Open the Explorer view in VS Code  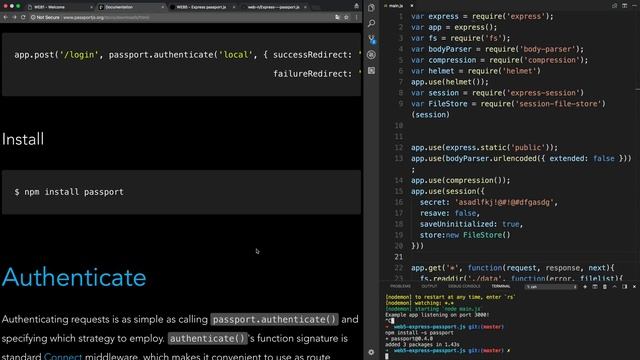371,8
